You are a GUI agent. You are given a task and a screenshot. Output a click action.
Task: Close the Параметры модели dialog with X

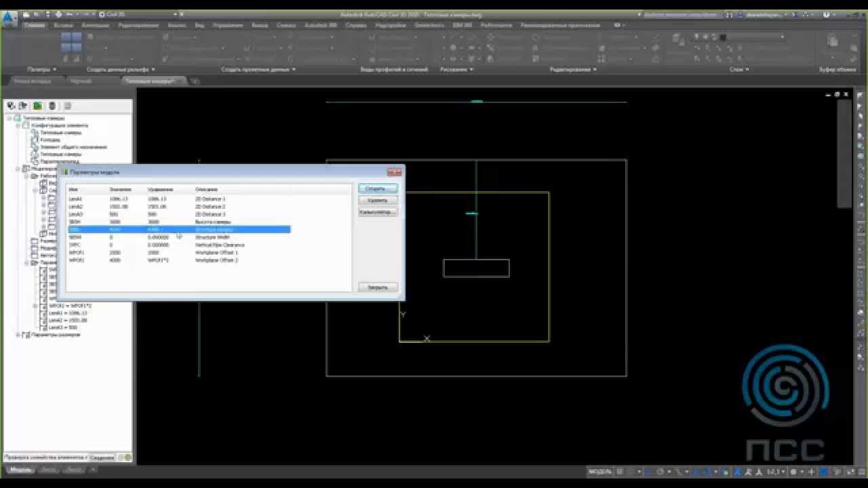394,172
